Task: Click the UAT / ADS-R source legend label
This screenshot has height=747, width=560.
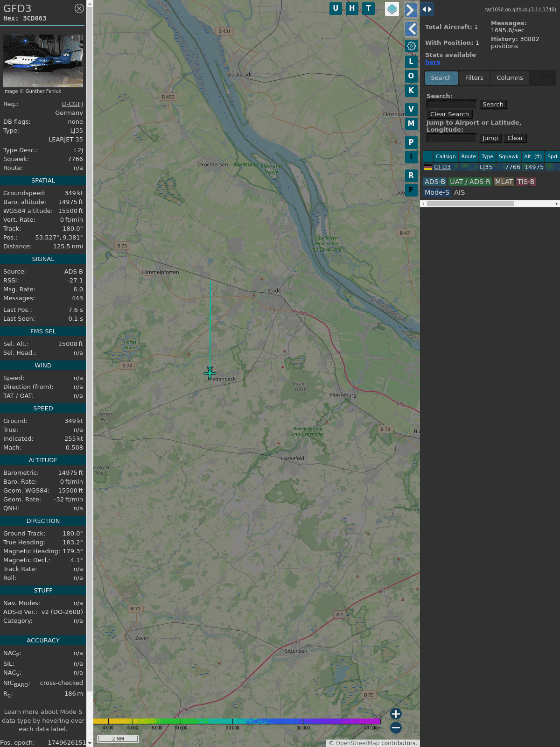Action: click(x=470, y=182)
